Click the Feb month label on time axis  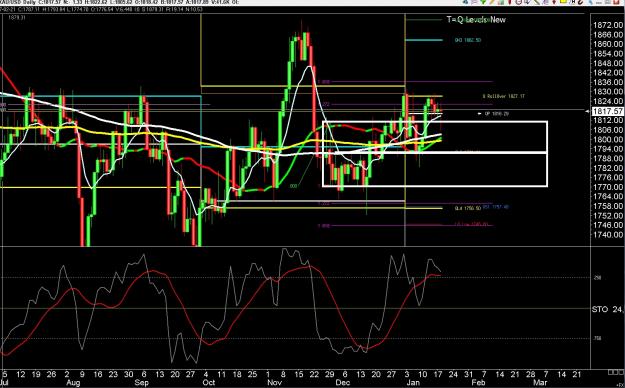478,383
